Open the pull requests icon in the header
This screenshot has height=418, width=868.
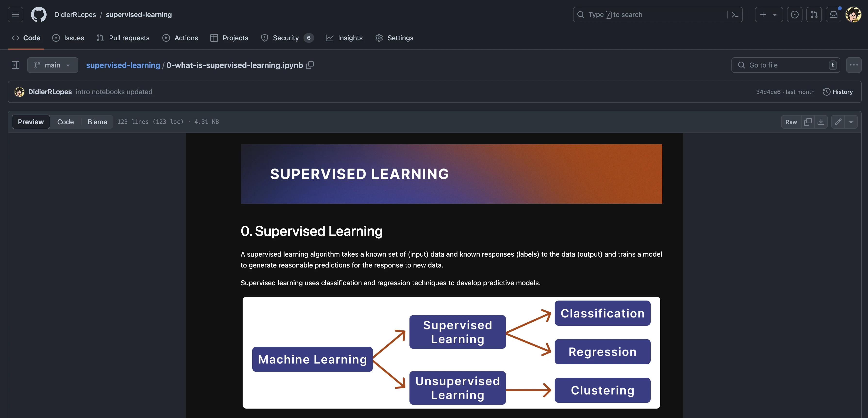tap(814, 15)
